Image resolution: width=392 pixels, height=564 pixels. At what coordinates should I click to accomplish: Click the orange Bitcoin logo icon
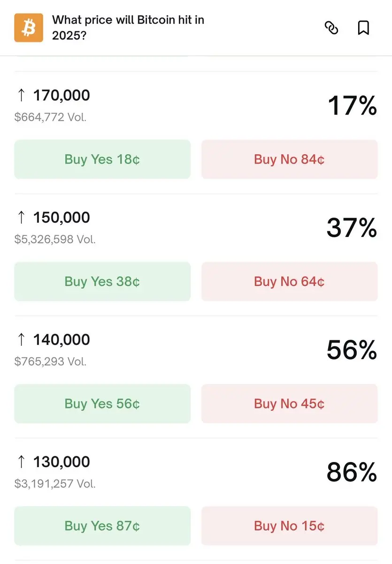pos(29,28)
